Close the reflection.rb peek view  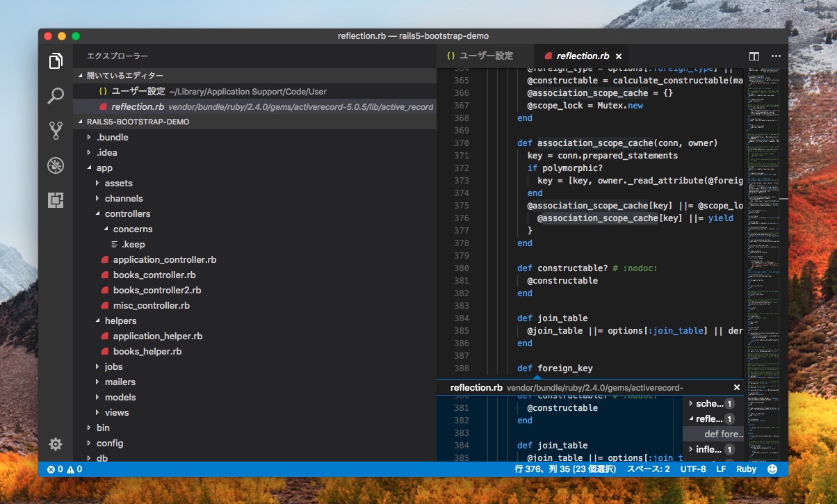pyautogui.click(x=737, y=387)
